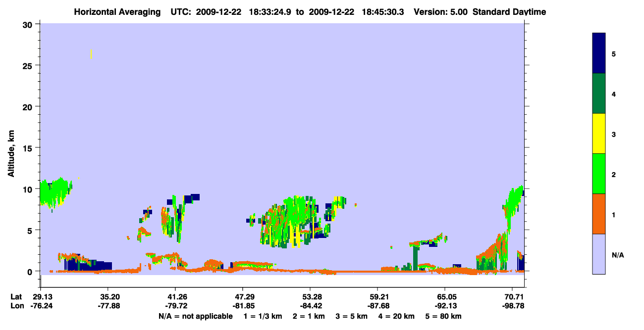The height and width of the screenshot is (330, 644).
Task: Click the longitude value -81.85
Action: (243, 306)
